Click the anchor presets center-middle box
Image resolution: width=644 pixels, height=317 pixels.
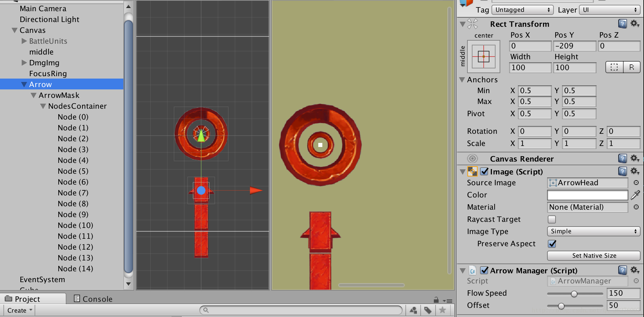[x=484, y=57]
